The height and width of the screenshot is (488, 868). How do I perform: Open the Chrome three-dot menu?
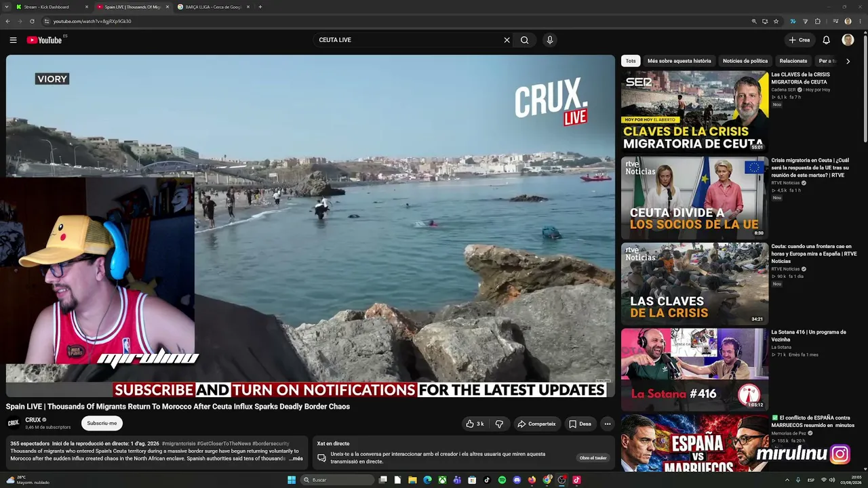[x=860, y=21]
